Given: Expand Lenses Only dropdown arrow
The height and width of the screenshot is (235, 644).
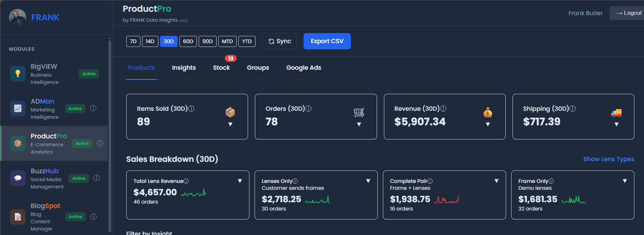Looking at the screenshot, I should (368, 181).
